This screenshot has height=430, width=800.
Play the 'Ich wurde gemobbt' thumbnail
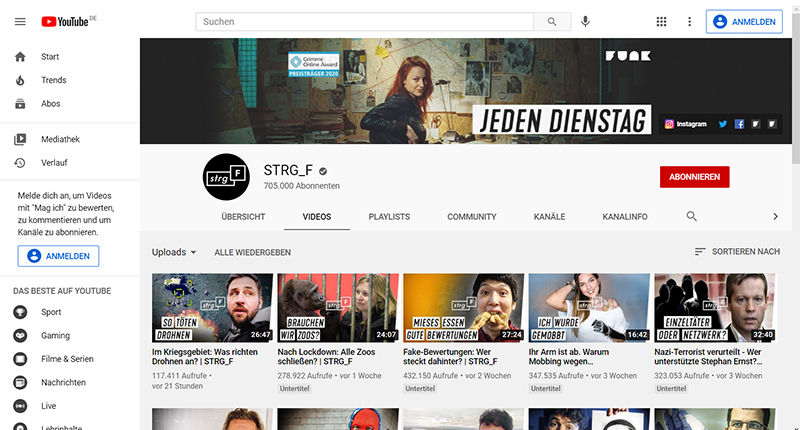coord(589,308)
